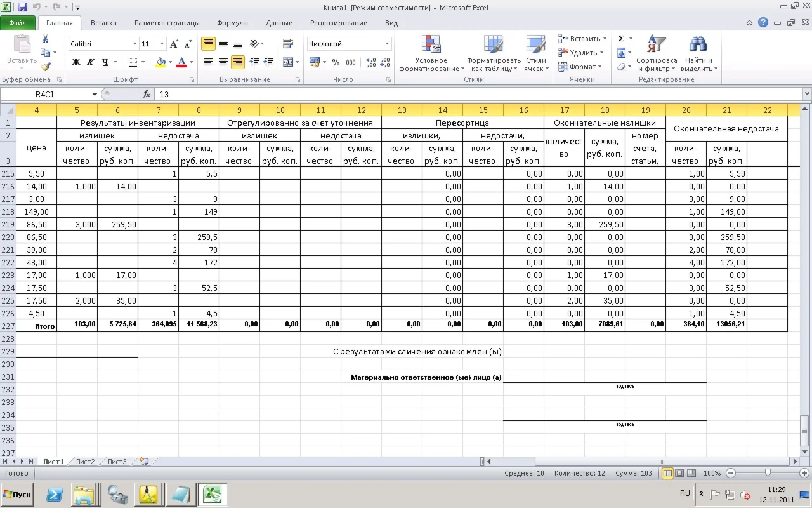Open the Calibri font name dropdown

(x=134, y=44)
